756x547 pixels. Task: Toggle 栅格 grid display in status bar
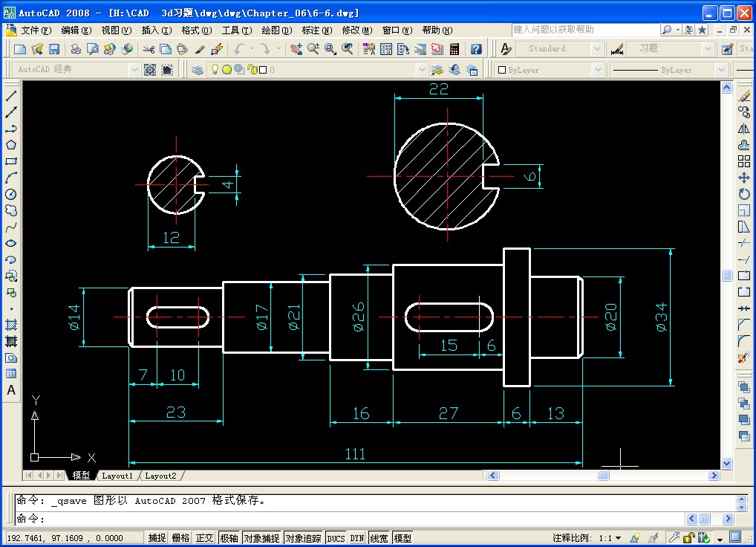point(180,538)
